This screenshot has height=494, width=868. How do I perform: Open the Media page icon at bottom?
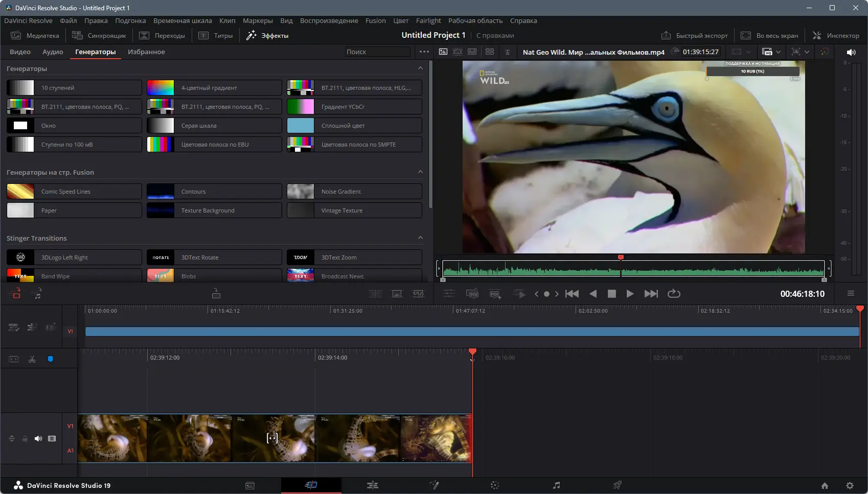click(250, 485)
